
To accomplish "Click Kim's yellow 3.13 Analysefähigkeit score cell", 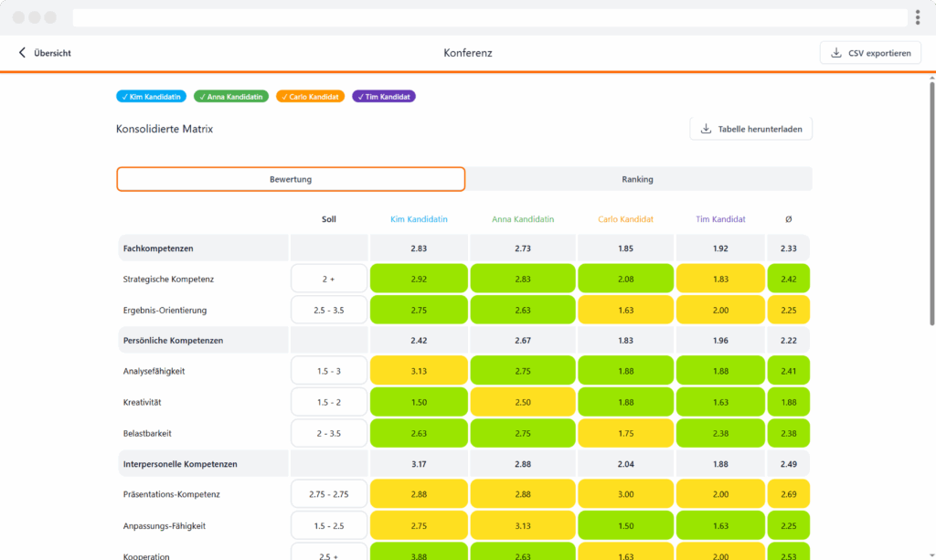I will 419,372.
